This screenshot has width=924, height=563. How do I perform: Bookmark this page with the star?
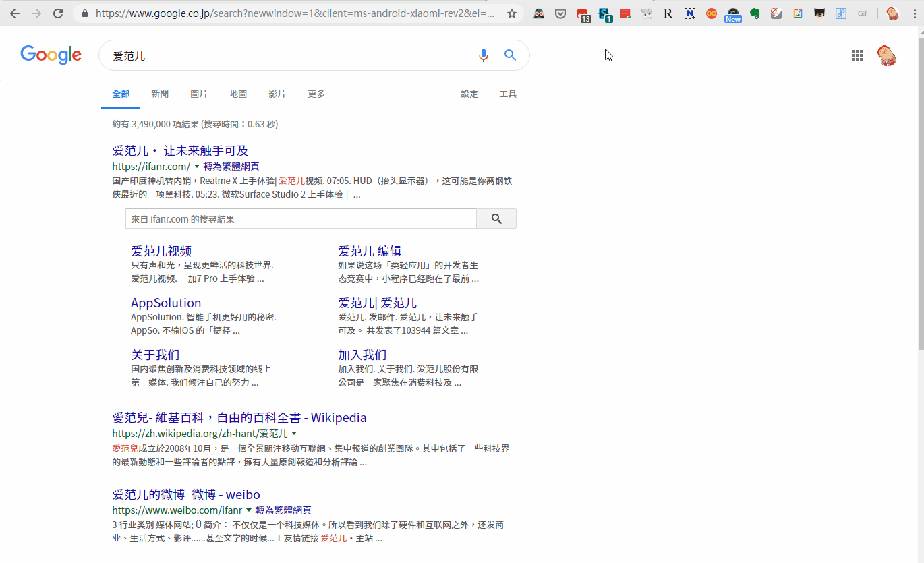tap(512, 13)
